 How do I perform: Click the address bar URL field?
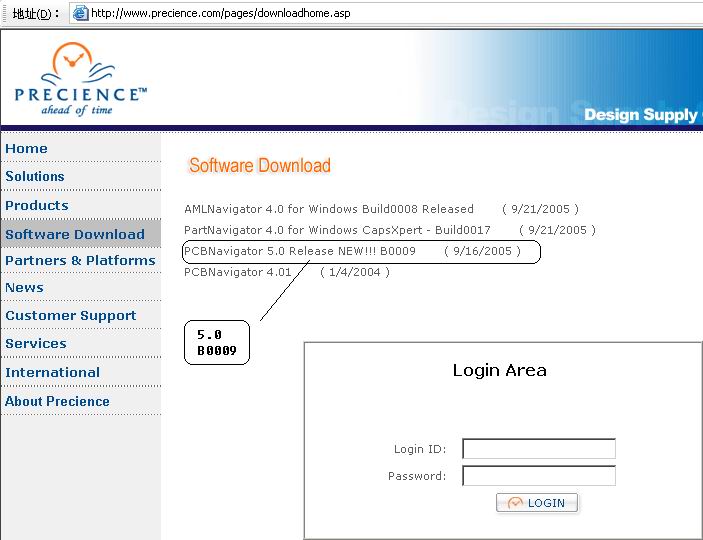pyautogui.click(x=386, y=13)
